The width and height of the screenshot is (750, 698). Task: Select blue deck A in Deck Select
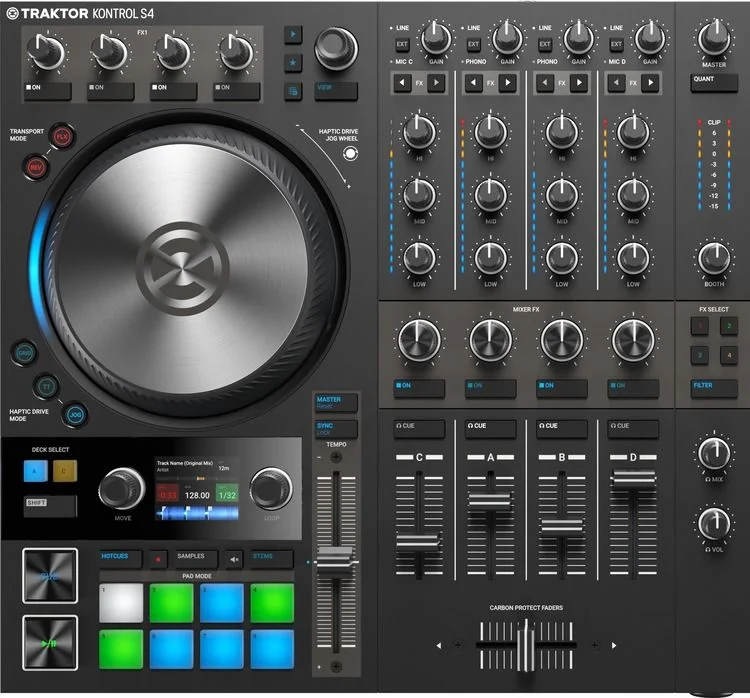(x=35, y=471)
